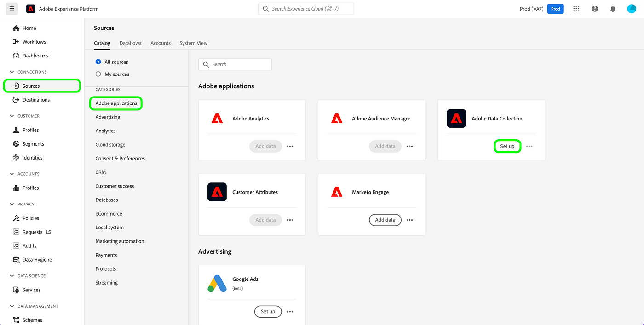The height and width of the screenshot is (325, 644).
Task: Click the Home icon in sidebar
Action: pos(17,28)
